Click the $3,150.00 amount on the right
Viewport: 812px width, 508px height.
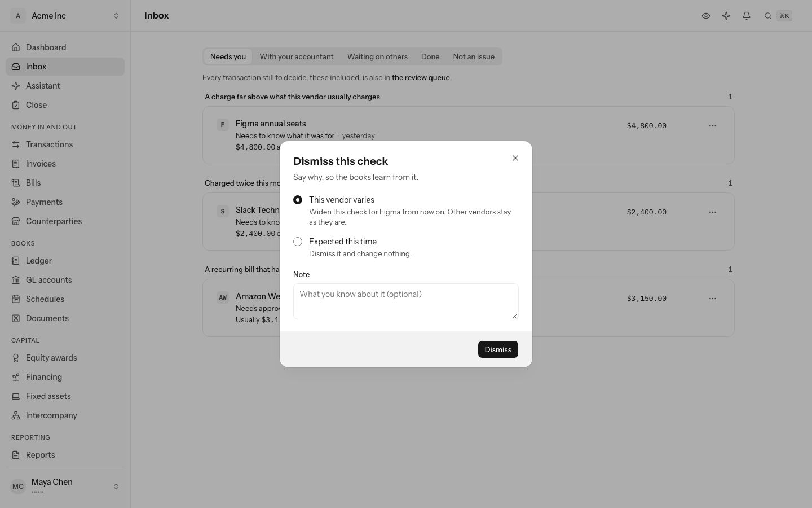click(x=647, y=299)
